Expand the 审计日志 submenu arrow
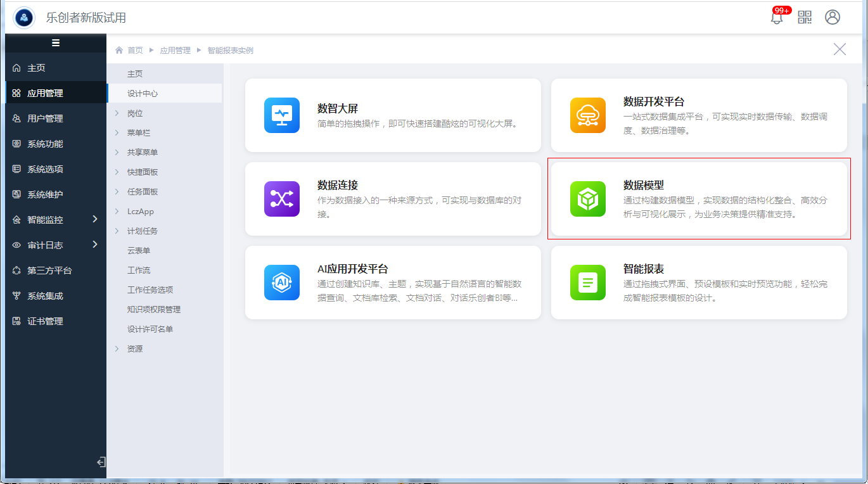The width and height of the screenshot is (868, 484). pyautogui.click(x=95, y=245)
